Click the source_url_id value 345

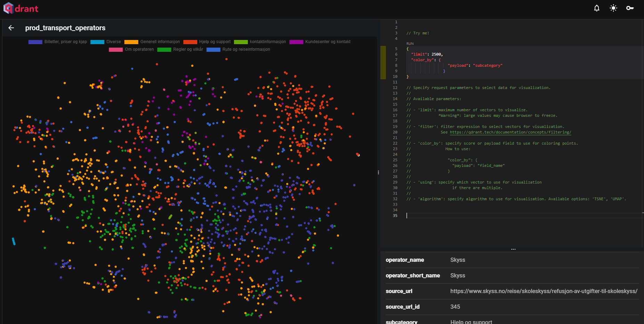pos(455,307)
